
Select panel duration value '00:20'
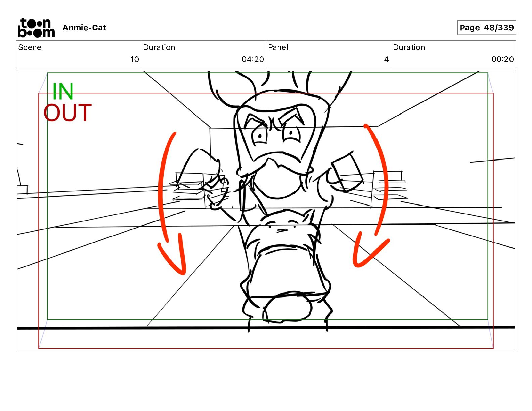coord(503,59)
